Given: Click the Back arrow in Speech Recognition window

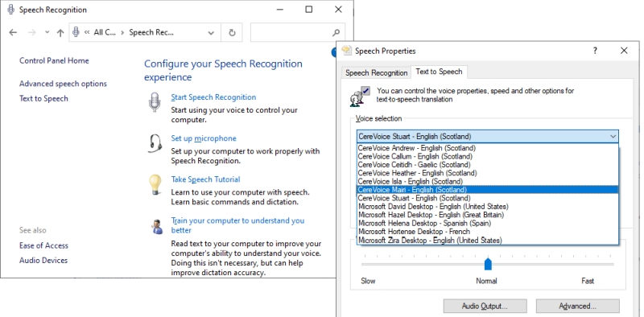Looking at the screenshot, I should point(13,32).
